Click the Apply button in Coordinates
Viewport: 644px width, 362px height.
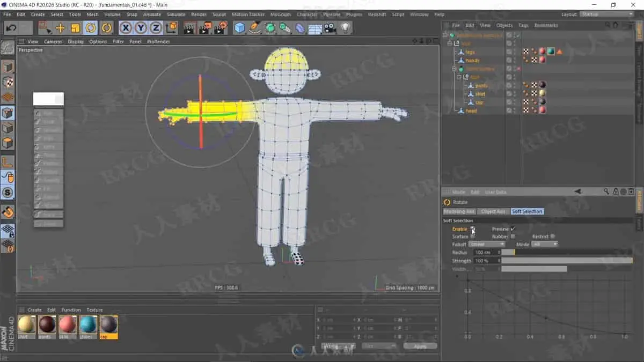pos(420,346)
